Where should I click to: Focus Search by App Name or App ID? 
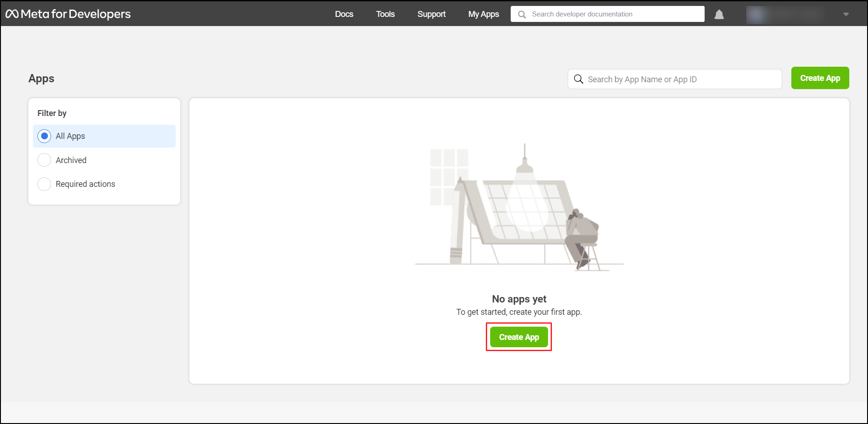[x=675, y=79]
